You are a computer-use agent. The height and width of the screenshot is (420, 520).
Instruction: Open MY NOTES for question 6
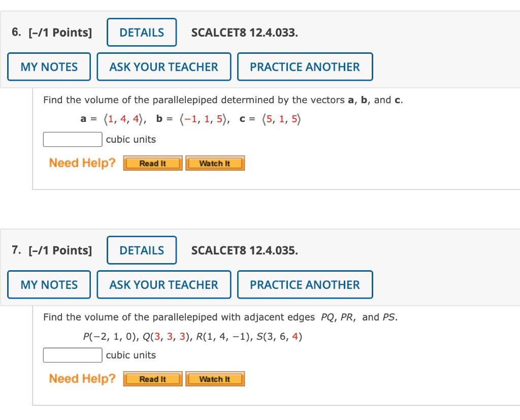pos(49,67)
